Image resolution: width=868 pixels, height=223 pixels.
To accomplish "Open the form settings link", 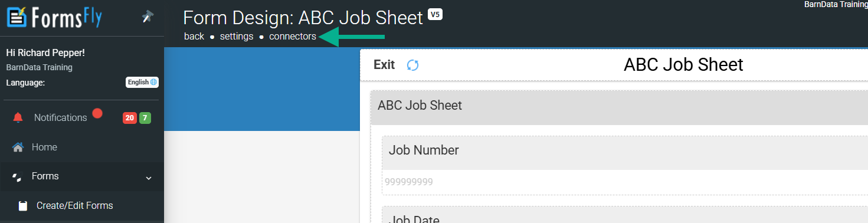I will (x=237, y=37).
